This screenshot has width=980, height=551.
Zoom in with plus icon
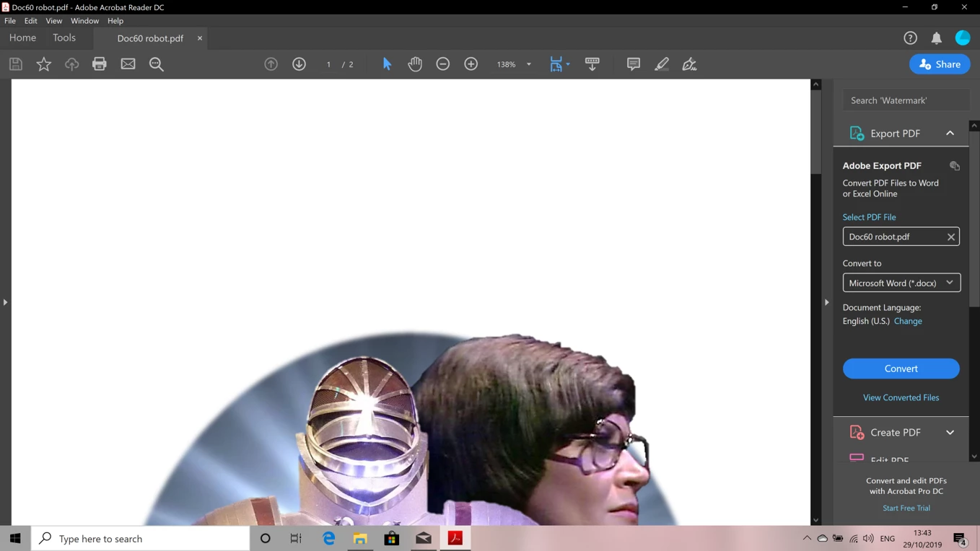pos(471,64)
